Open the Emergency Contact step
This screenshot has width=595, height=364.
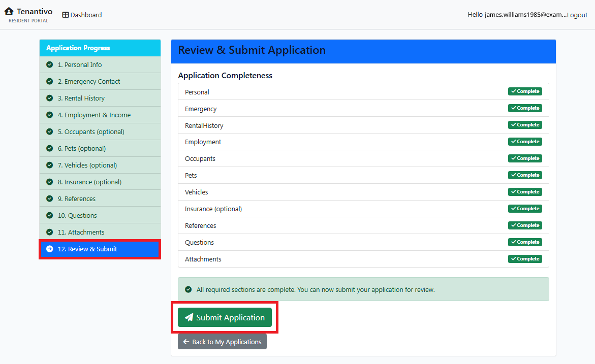pos(100,82)
